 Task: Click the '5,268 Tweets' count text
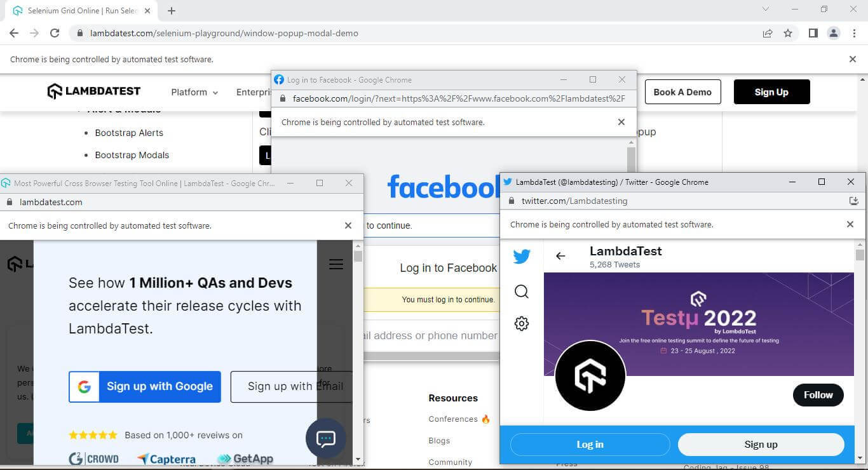tap(614, 265)
